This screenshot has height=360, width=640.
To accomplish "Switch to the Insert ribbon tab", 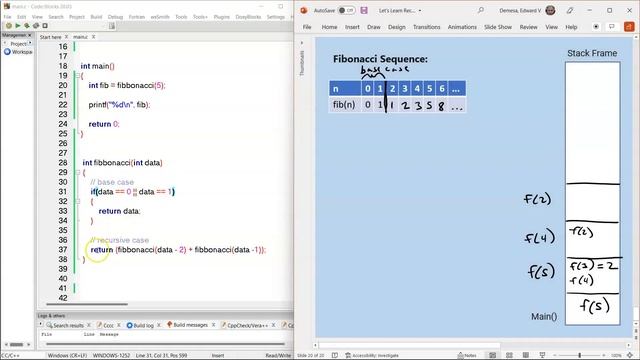I will [352, 27].
